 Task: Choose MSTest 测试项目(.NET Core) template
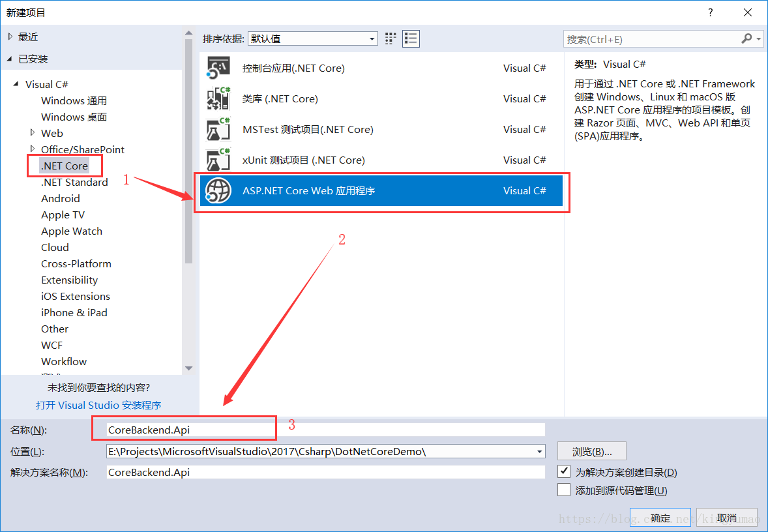381,129
